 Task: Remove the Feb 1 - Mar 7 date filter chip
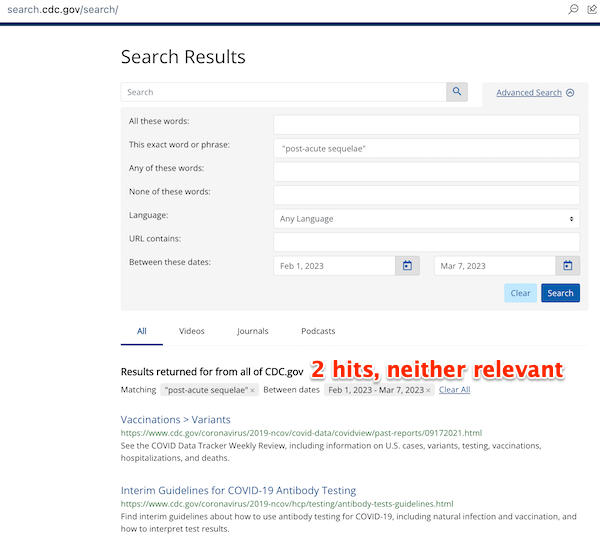point(428,390)
